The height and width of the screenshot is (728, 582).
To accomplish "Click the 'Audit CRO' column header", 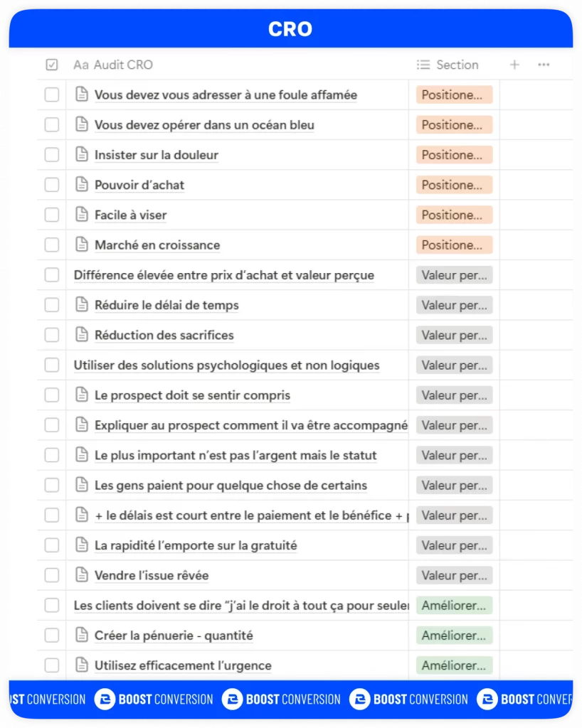I will 121,65.
